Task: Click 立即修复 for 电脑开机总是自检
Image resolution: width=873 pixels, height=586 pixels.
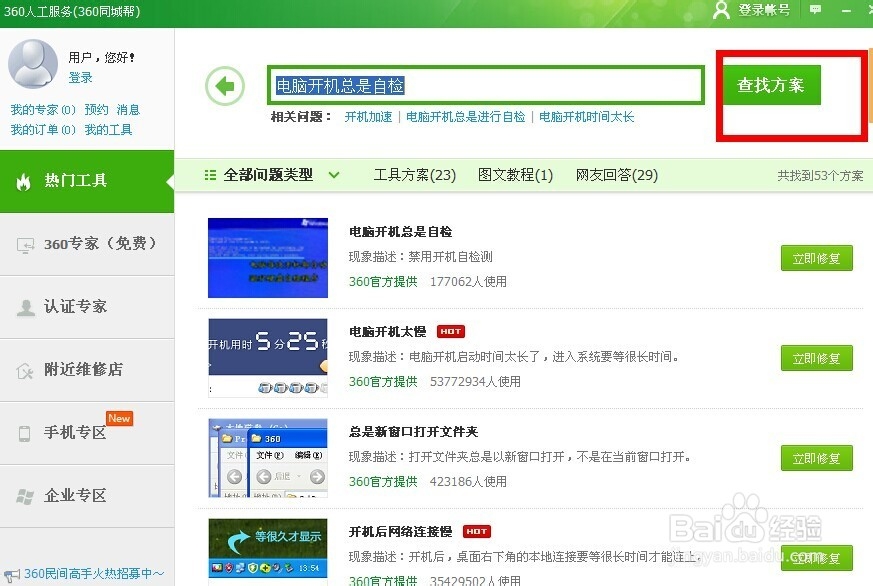Action: (817, 258)
